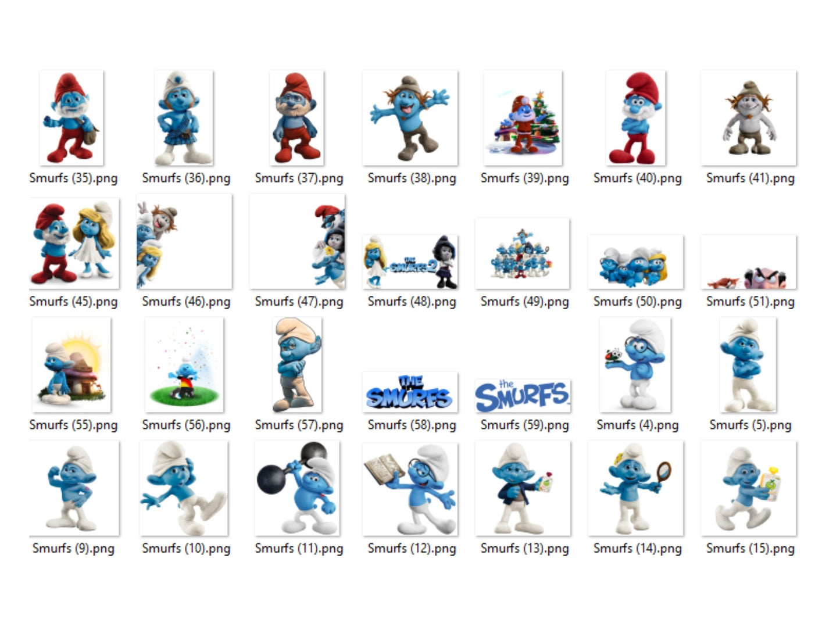This screenshot has height=630, width=840.
Task: Select the Smurfs (59).png logo file
Action: pyautogui.click(x=523, y=396)
